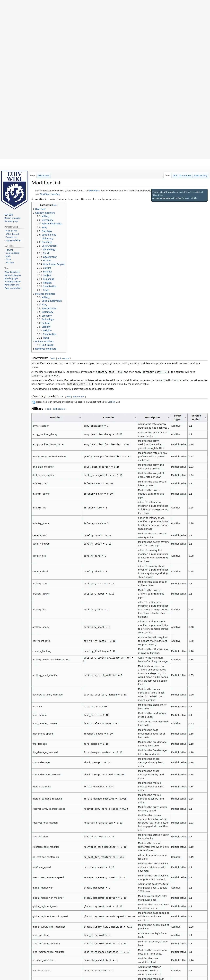
Task: Switch to the Read view tab
Action: pos(167,176)
